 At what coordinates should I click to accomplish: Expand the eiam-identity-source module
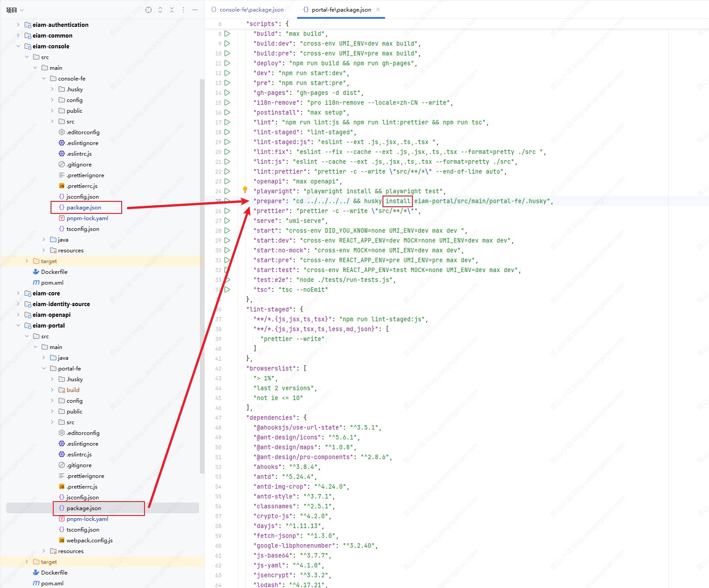(18, 304)
